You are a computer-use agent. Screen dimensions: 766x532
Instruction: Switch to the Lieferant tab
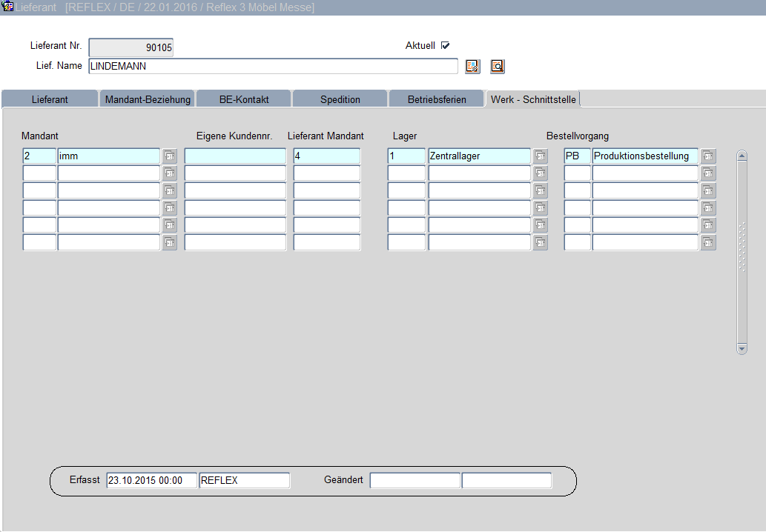50,99
